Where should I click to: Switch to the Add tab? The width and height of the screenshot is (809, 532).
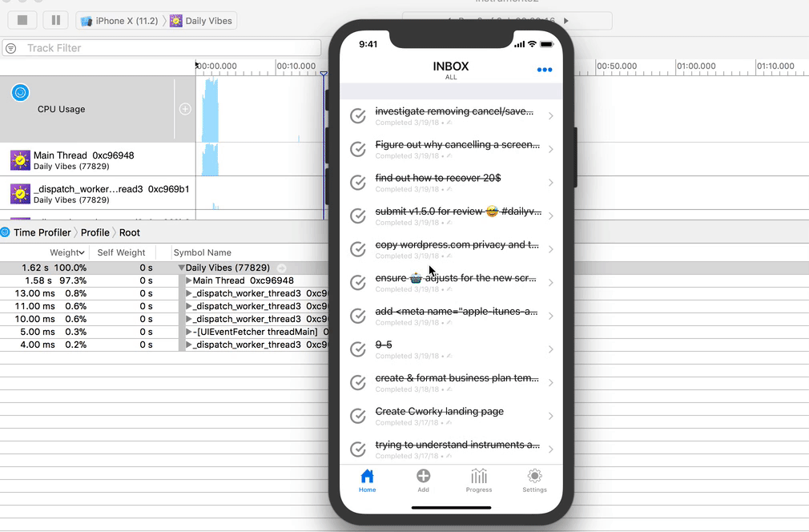pos(423,481)
